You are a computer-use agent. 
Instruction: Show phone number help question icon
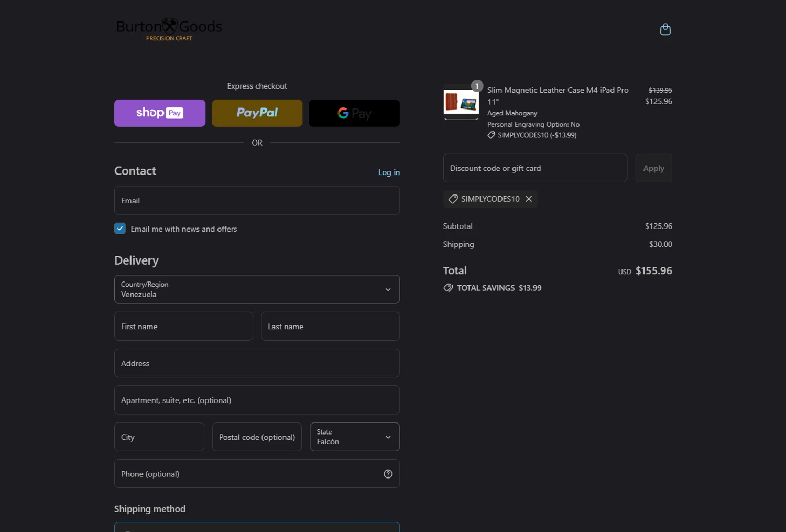coord(388,474)
